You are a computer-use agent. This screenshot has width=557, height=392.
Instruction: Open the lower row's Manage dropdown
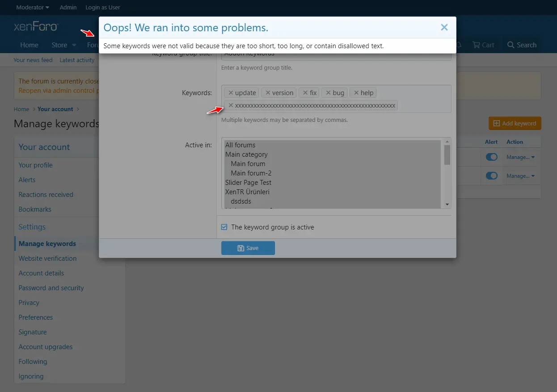coord(520,176)
